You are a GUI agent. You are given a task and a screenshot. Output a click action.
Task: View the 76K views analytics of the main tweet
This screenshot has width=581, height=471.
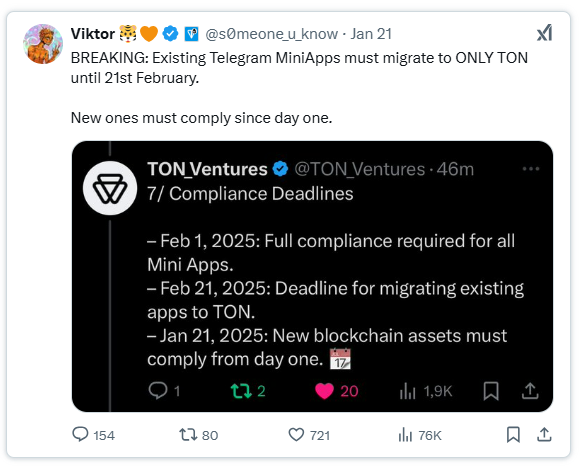pos(405,435)
